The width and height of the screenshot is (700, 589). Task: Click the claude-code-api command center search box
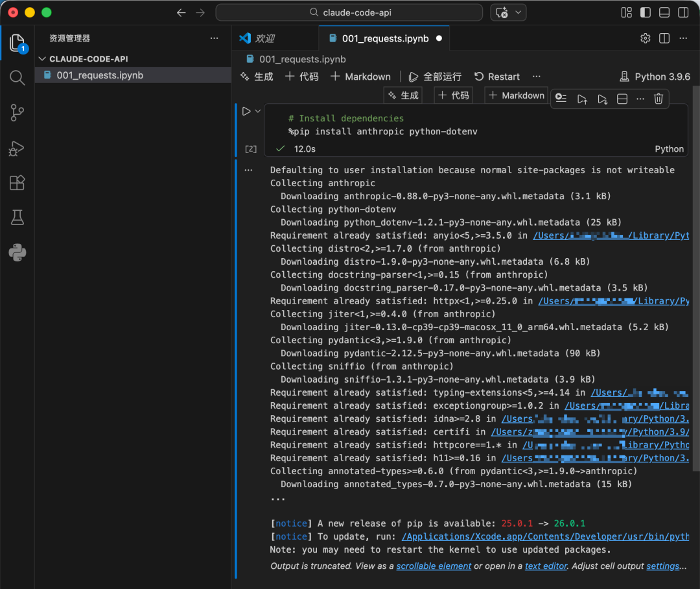(x=349, y=12)
